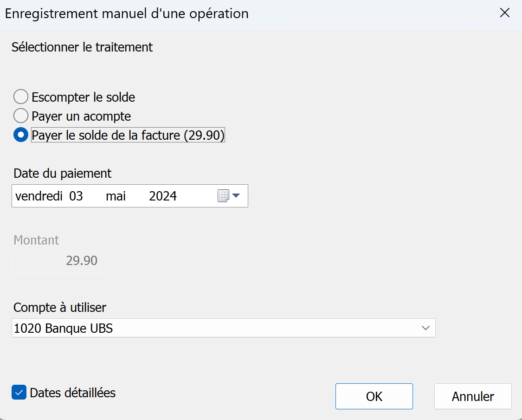522x420 pixels.
Task: Open the calendar icon in date field
Action: pos(223,196)
